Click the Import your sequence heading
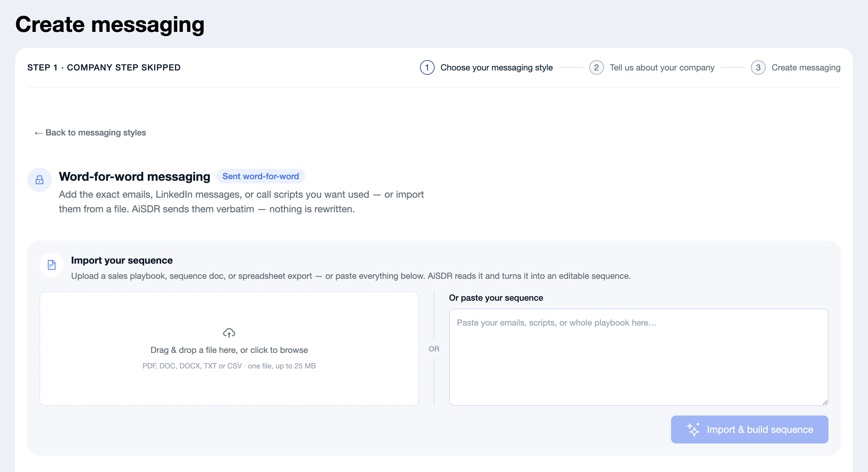 122,260
